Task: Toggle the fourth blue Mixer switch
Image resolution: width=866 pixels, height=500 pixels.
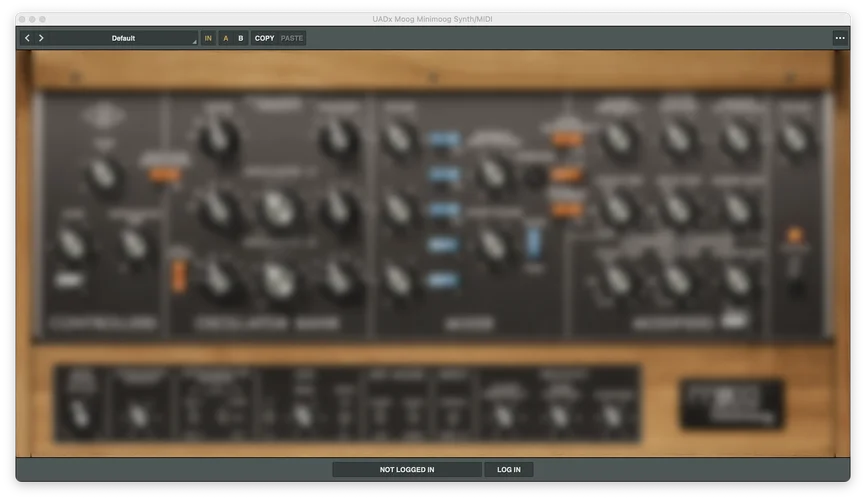Action: point(444,245)
